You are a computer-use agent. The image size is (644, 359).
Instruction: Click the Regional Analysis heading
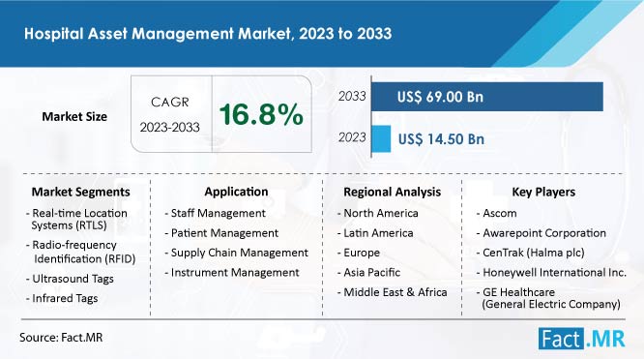click(393, 192)
